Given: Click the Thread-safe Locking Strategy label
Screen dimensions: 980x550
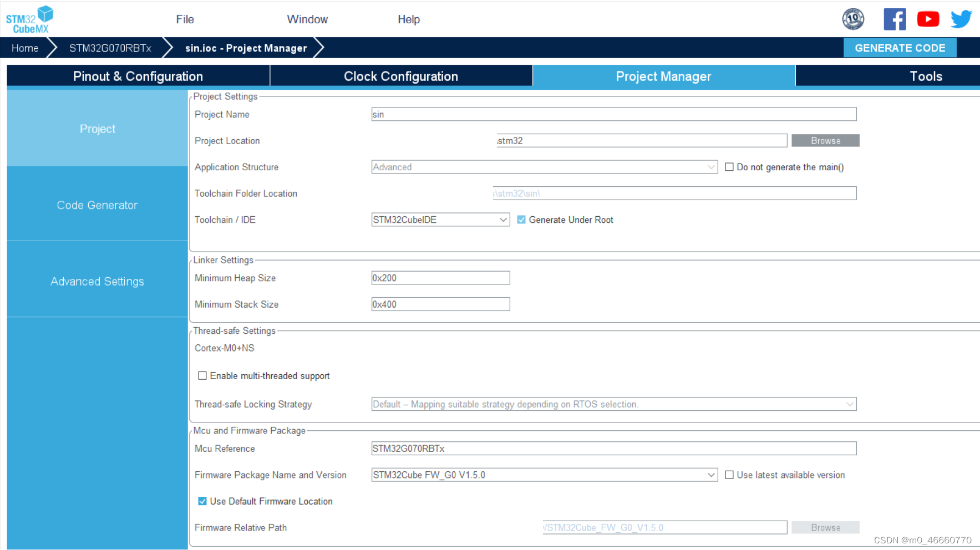Looking at the screenshot, I should (253, 404).
